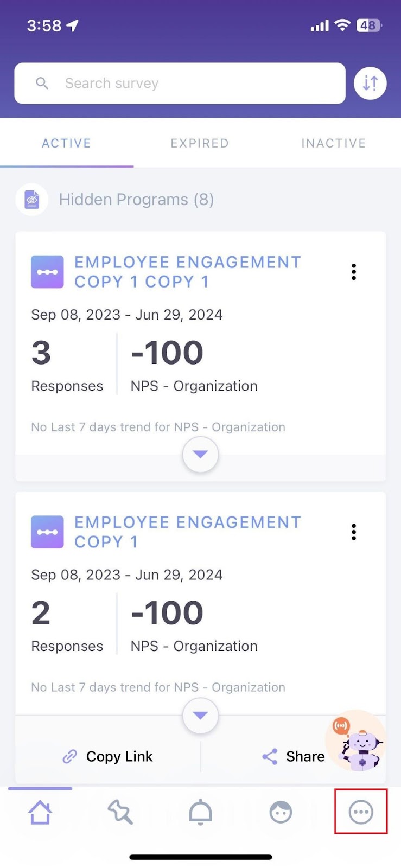Open the profile face icon tab
Viewport: 401px width, 868px height.
[x=281, y=813]
